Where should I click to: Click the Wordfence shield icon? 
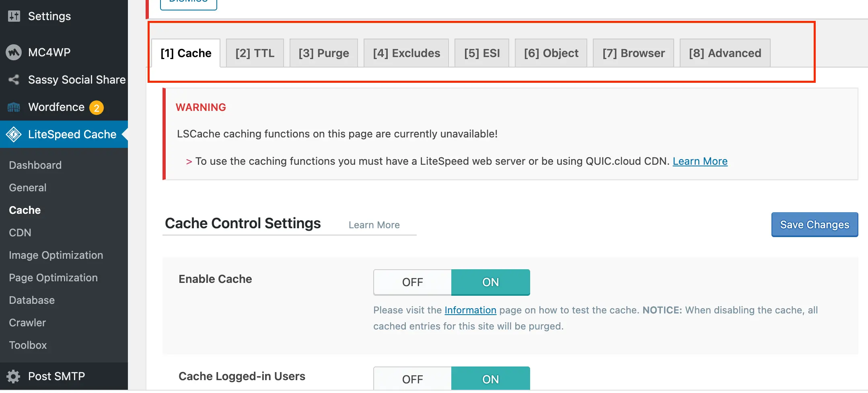pyautogui.click(x=14, y=107)
